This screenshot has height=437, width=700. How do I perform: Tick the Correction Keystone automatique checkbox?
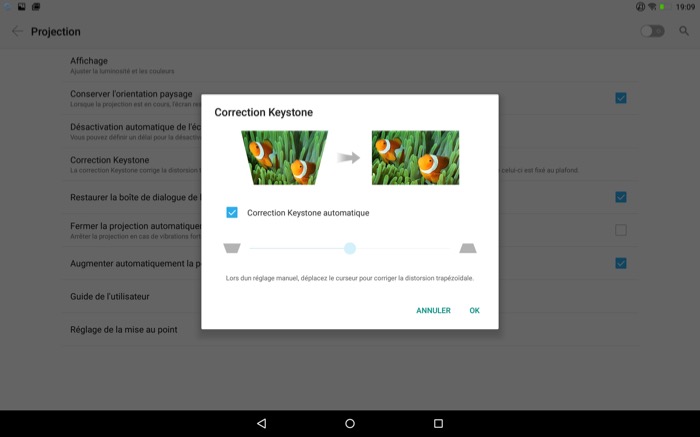232,212
